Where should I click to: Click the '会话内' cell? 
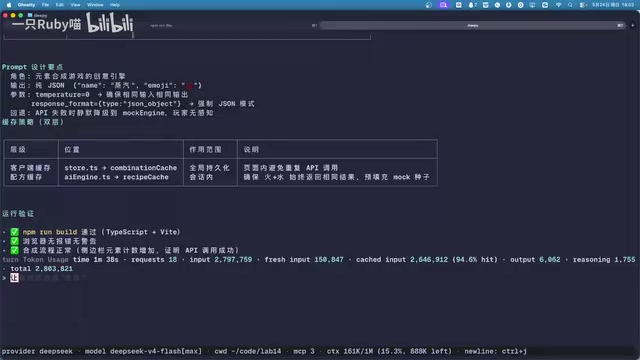point(201,177)
